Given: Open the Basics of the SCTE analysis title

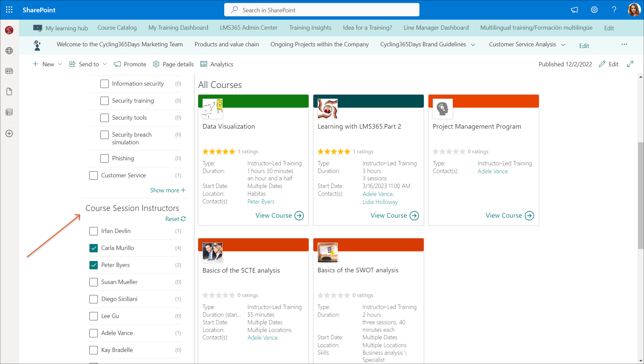Looking at the screenshot, I should pyautogui.click(x=241, y=270).
